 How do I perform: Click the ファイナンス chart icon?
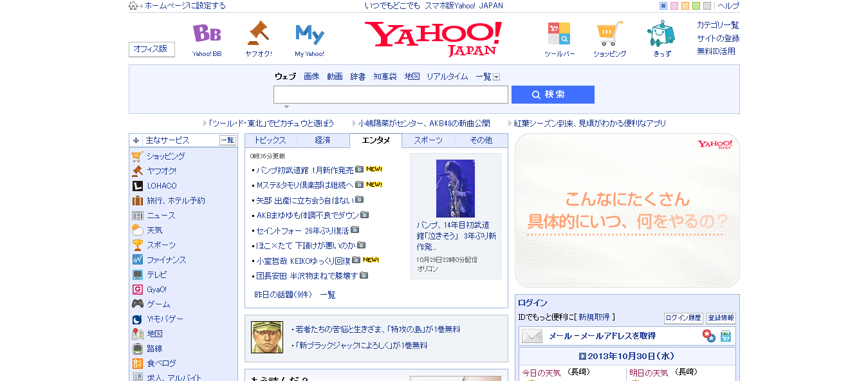pos(137,260)
